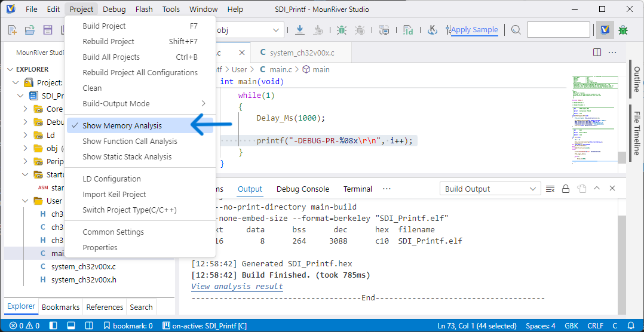
Task: Open LD Configuration menu entry
Action: pyautogui.click(x=140, y=179)
